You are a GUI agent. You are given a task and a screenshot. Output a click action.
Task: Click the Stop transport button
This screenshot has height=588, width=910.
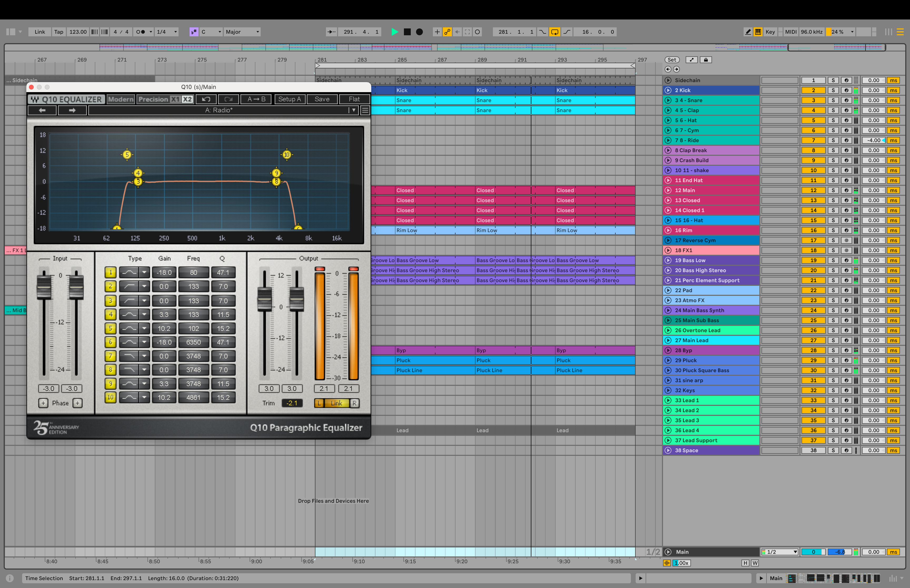407,32
